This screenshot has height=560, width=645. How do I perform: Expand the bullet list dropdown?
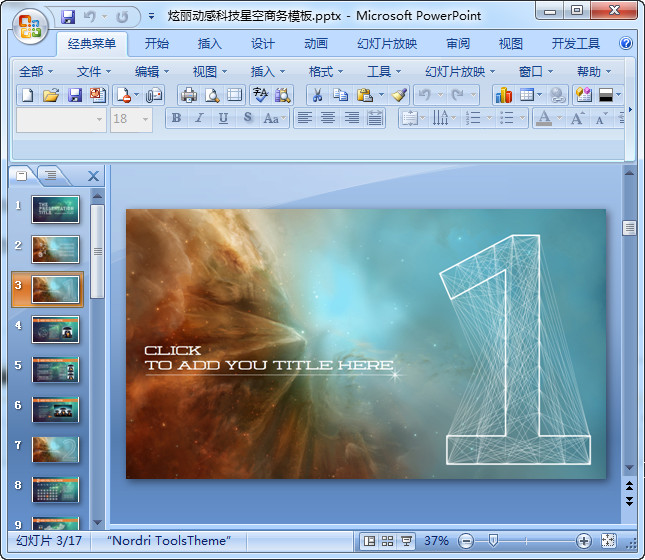coord(522,119)
